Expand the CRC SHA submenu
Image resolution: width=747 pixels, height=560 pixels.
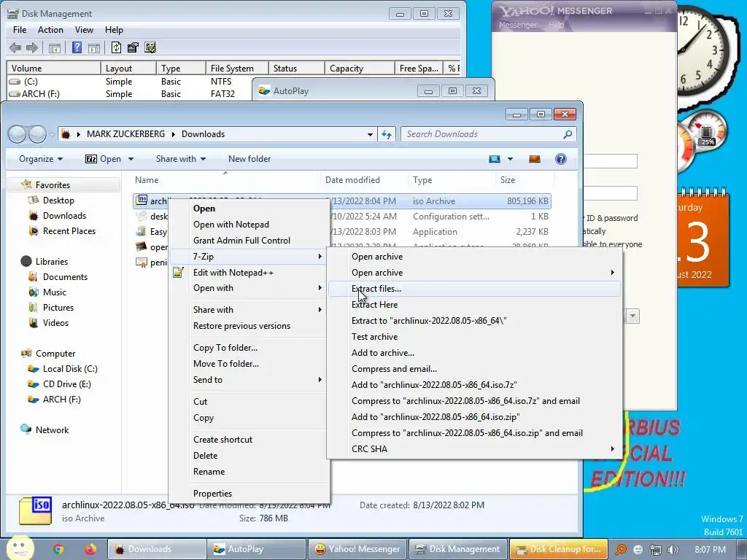tap(612, 448)
